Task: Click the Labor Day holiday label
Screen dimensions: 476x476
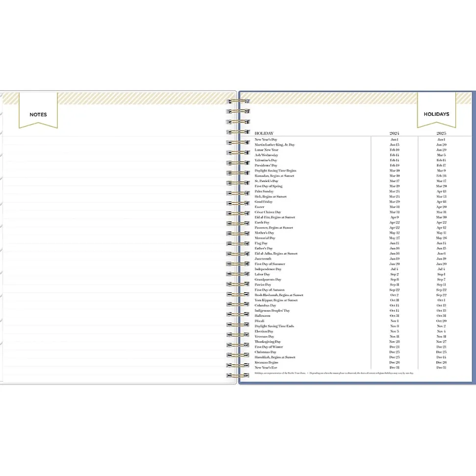Action: (x=262, y=275)
